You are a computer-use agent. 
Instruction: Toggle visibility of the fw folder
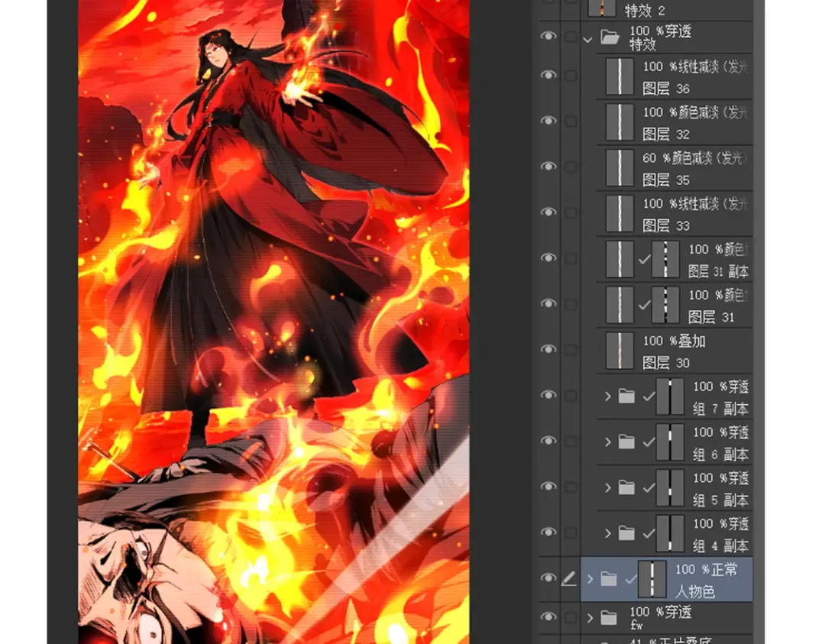[548, 616]
